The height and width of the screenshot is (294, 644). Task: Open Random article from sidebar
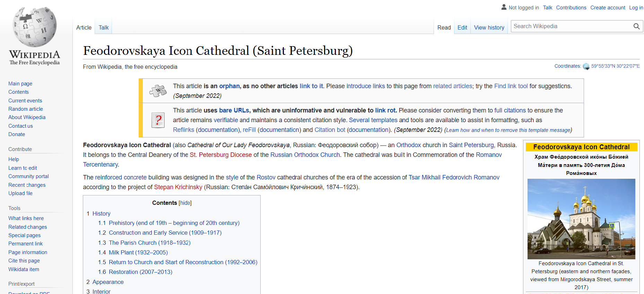click(x=26, y=109)
